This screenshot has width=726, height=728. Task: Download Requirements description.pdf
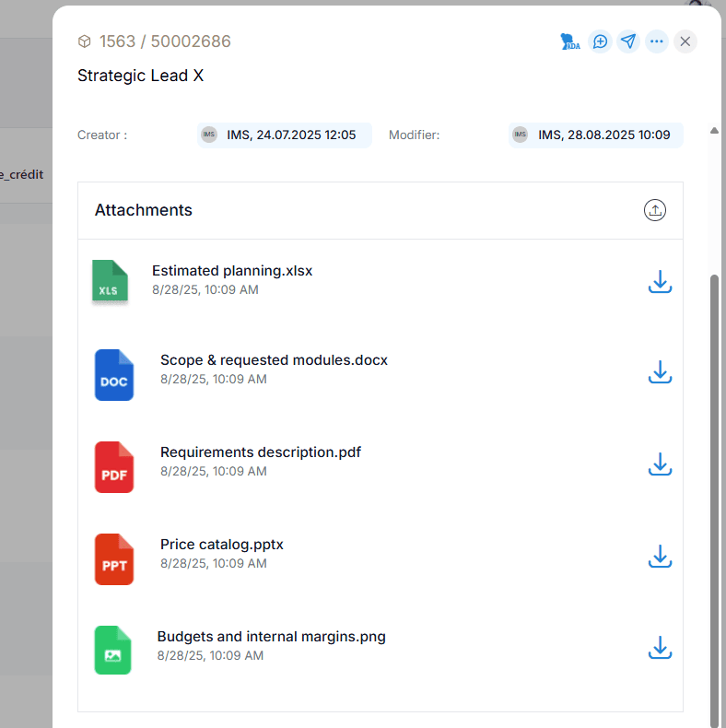tap(660, 464)
